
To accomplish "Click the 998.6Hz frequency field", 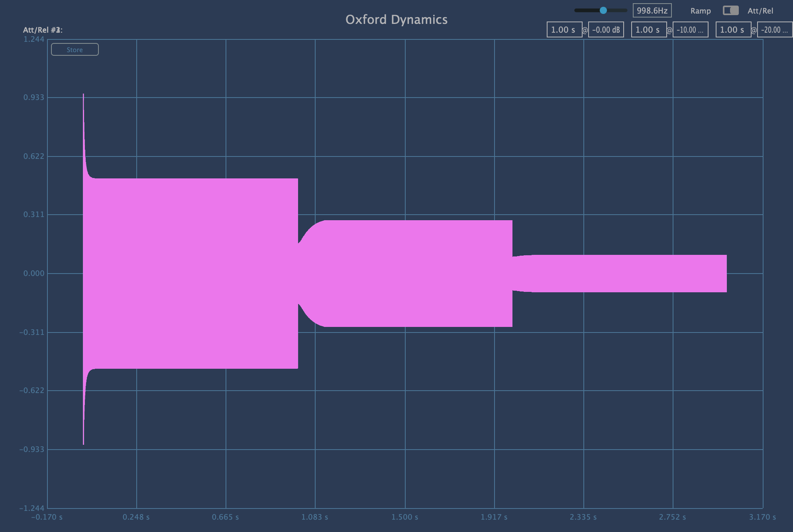I will coord(652,10).
